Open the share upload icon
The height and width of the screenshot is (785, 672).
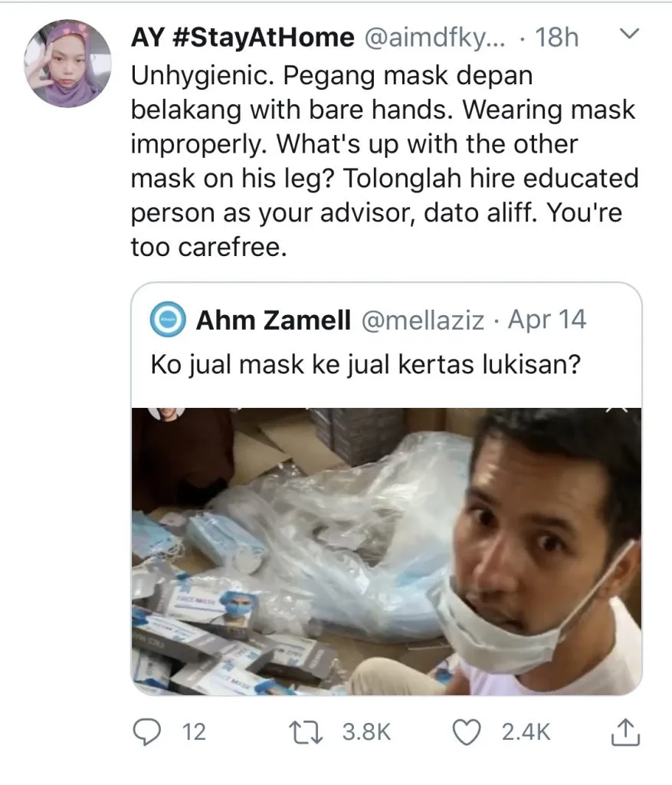click(625, 732)
